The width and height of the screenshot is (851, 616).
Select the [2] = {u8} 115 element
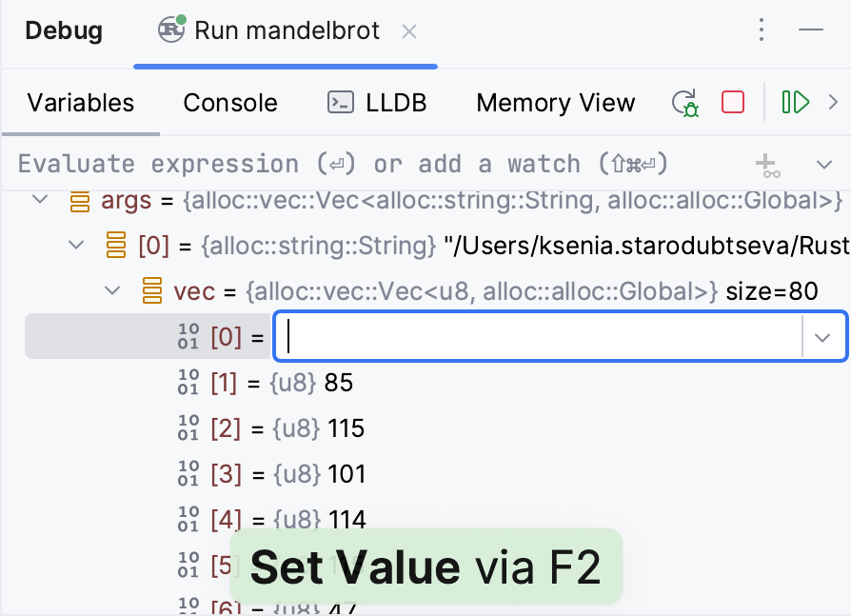point(286,428)
